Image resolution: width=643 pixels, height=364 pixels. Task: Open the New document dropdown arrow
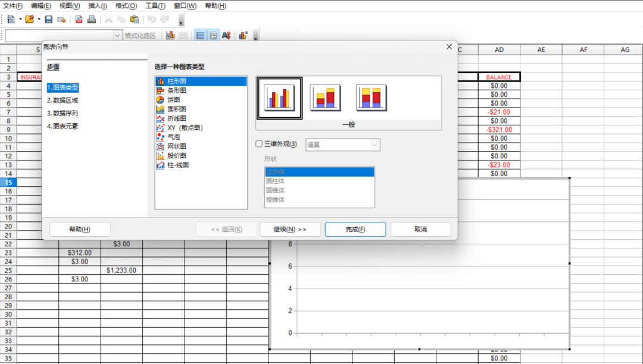point(20,19)
